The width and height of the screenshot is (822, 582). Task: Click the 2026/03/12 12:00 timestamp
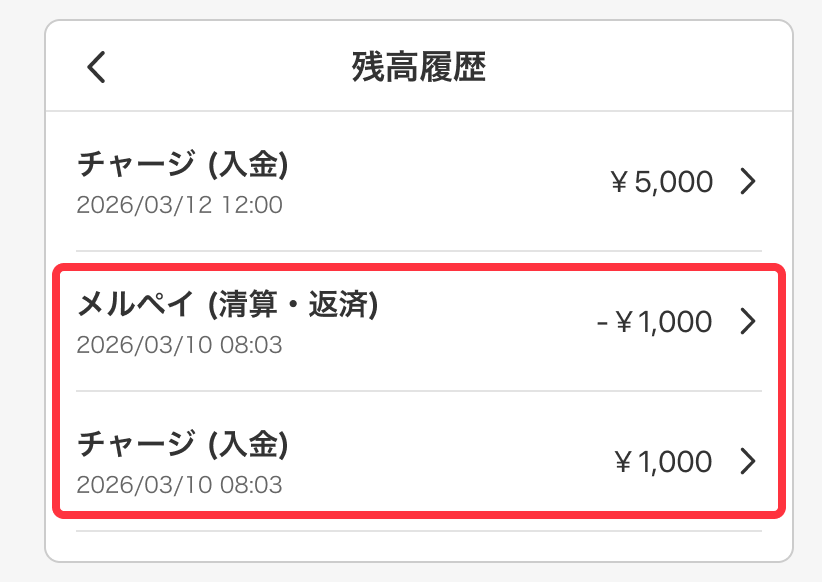(180, 206)
